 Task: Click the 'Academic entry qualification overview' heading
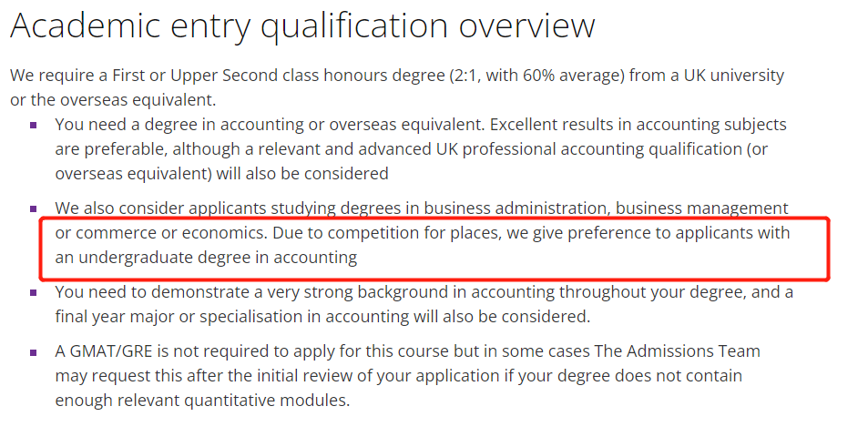[302, 26]
